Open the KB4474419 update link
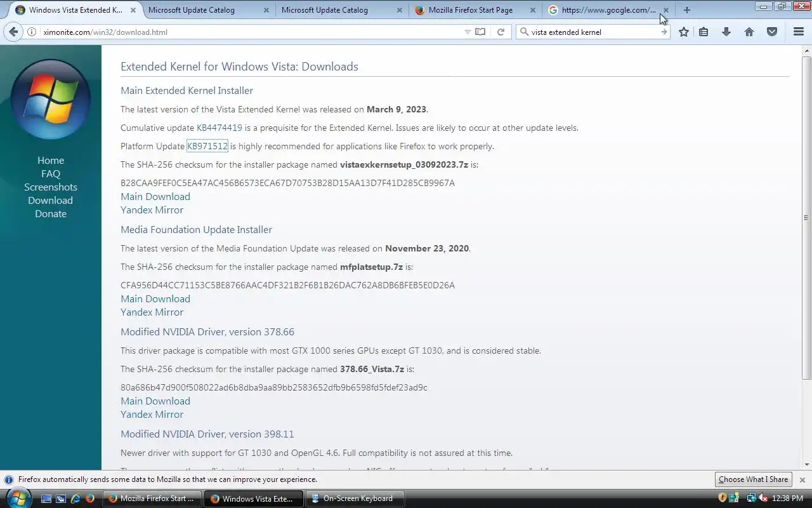The width and height of the screenshot is (812, 508). click(x=219, y=128)
